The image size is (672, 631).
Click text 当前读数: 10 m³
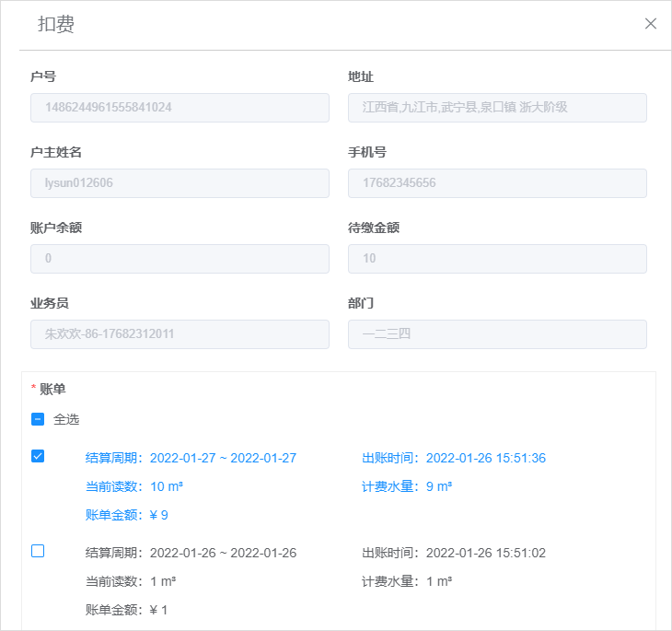point(134,486)
